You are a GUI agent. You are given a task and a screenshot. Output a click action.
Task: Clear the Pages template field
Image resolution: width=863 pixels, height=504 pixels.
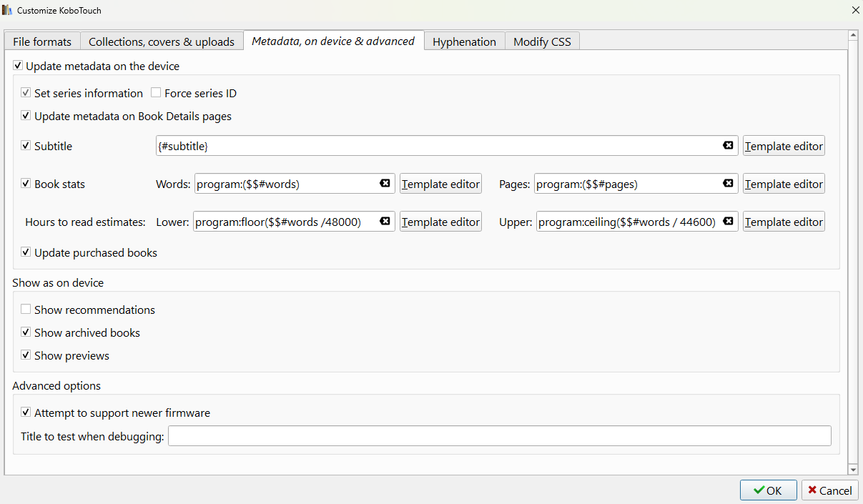[728, 184]
